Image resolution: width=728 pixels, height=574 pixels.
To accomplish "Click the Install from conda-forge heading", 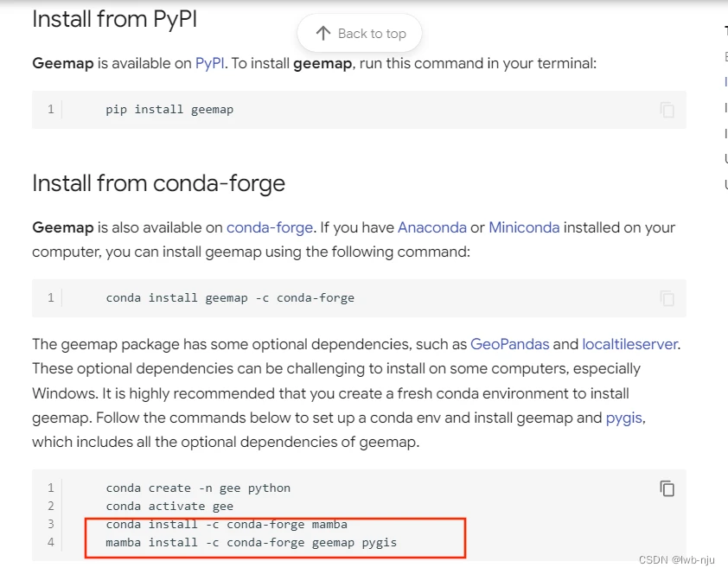I will tap(158, 183).
